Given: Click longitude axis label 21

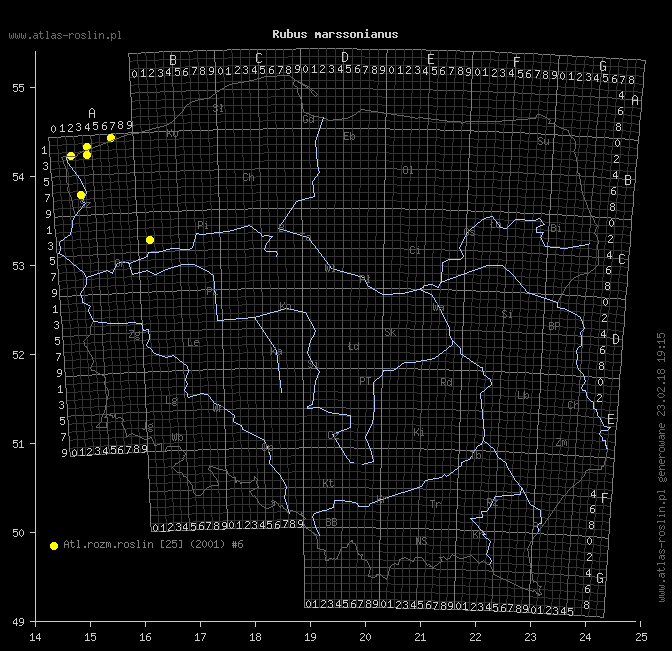Looking at the screenshot, I should click(x=420, y=637).
